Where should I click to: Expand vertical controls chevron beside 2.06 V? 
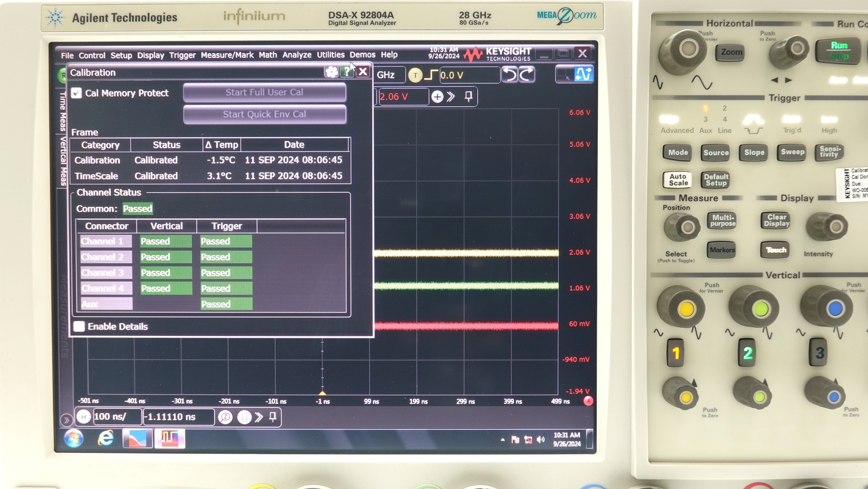coord(451,97)
